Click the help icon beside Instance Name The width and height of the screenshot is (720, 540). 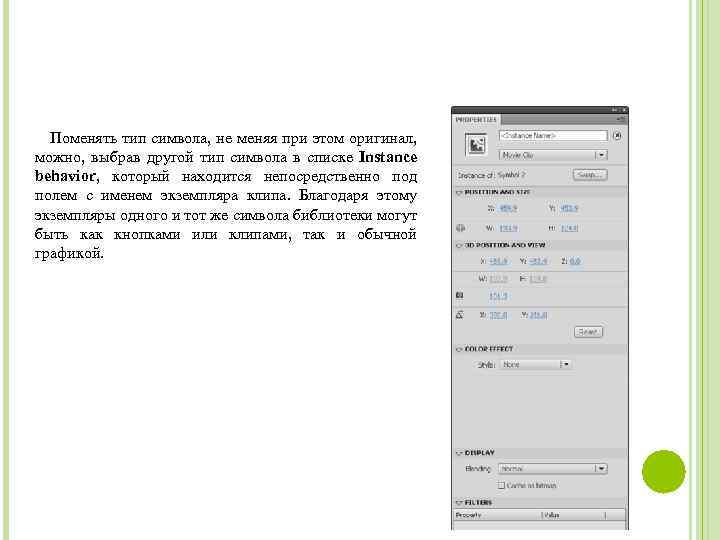click(618, 136)
